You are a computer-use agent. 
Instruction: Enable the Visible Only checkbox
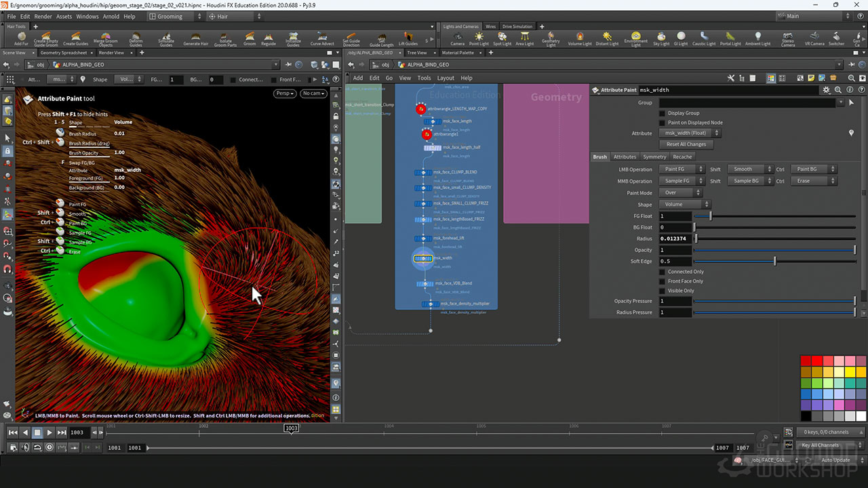pyautogui.click(x=663, y=291)
